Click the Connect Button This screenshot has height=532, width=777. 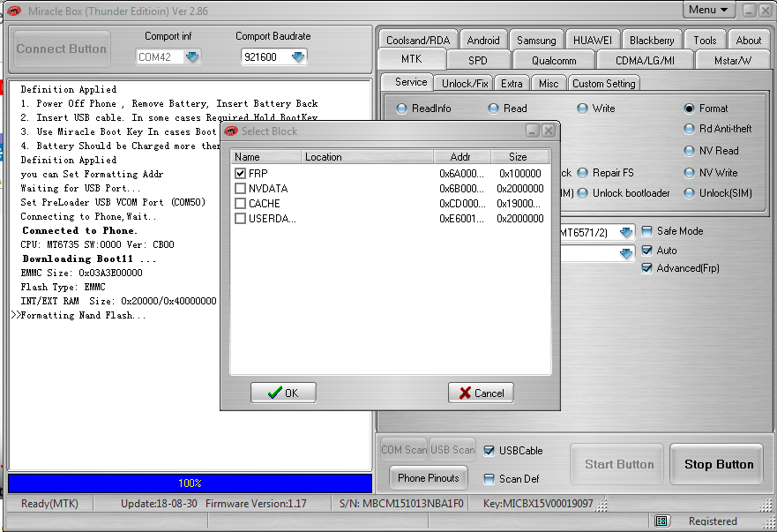(x=62, y=49)
